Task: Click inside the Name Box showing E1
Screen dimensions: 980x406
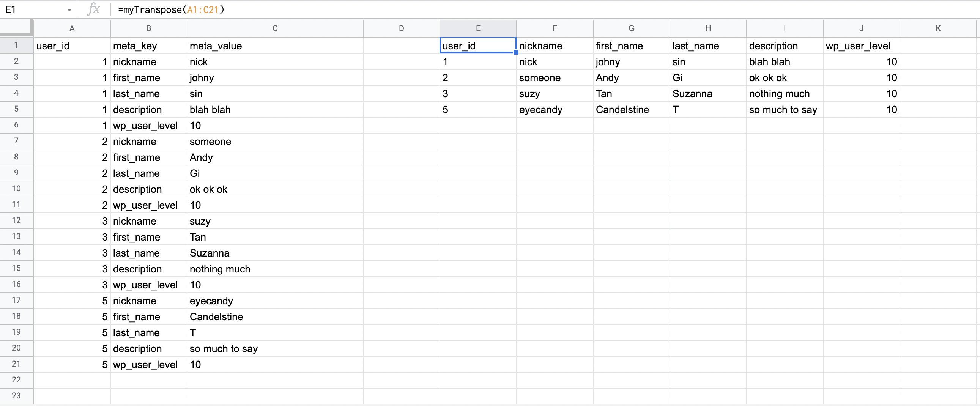Action: (x=30, y=9)
